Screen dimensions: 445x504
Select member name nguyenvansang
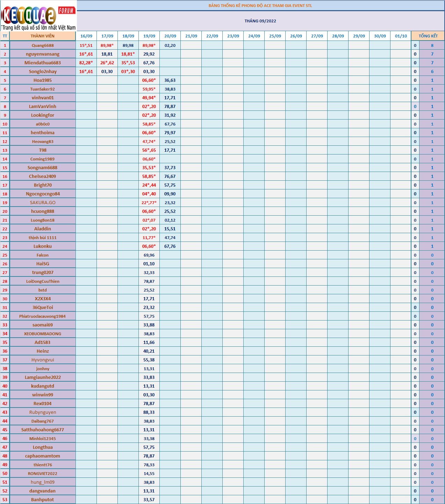[x=43, y=54]
